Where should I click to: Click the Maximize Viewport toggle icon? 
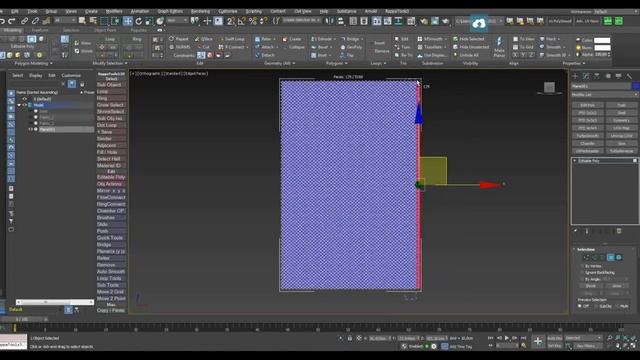point(634,346)
